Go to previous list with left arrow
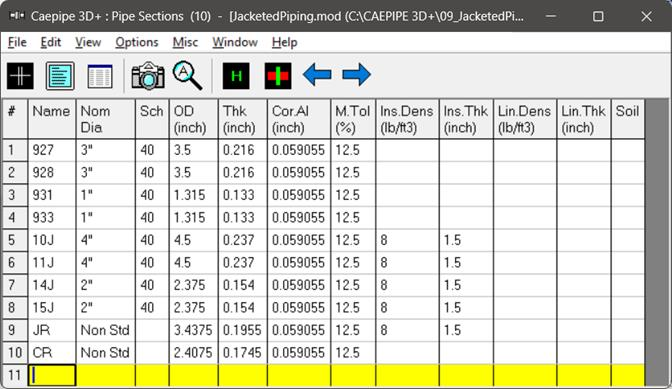Screen dimensions: 672x389 point(317,75)
